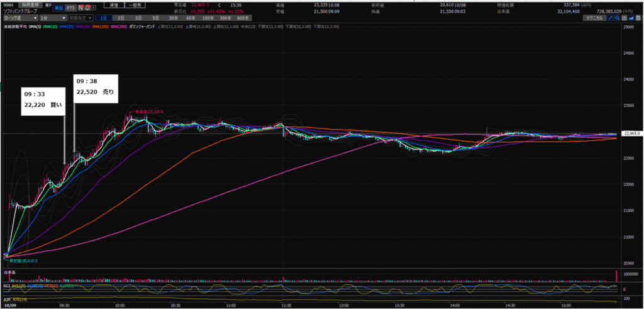
Task: Click the pencil drawing tool icon
Action: coord(609,18)
